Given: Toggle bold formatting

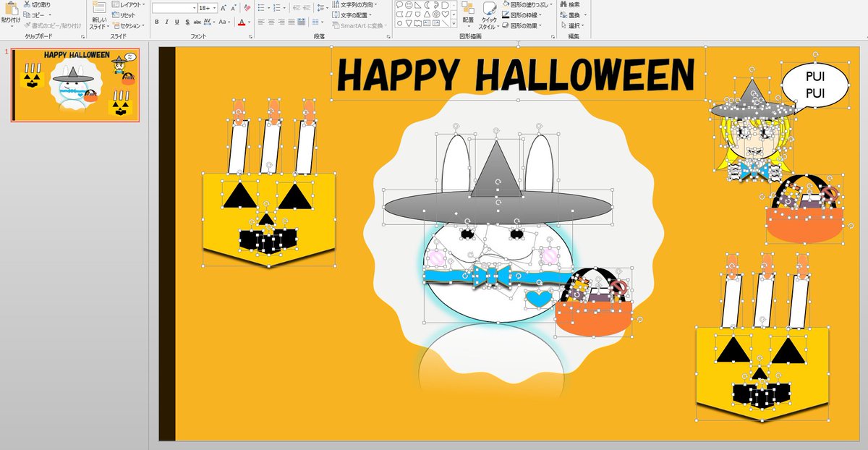Looking at the screenshot, I should [156, 22].
